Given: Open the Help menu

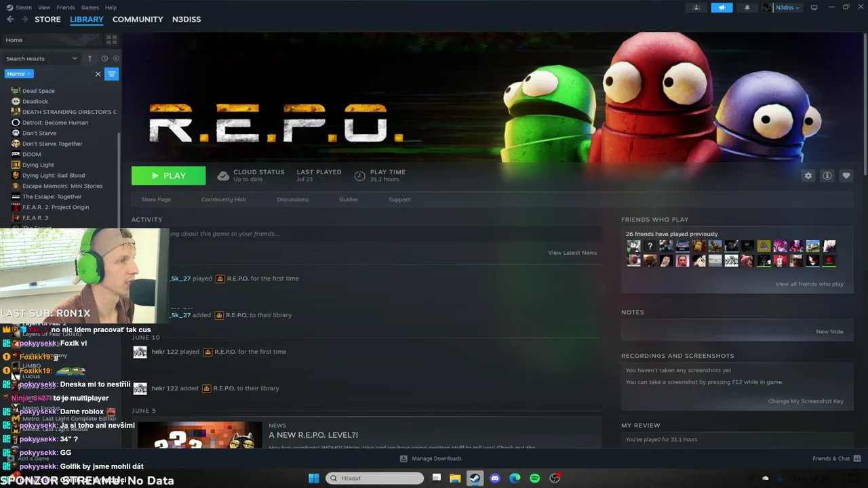Looking at the screenshot, I should [x=111, y=7].
